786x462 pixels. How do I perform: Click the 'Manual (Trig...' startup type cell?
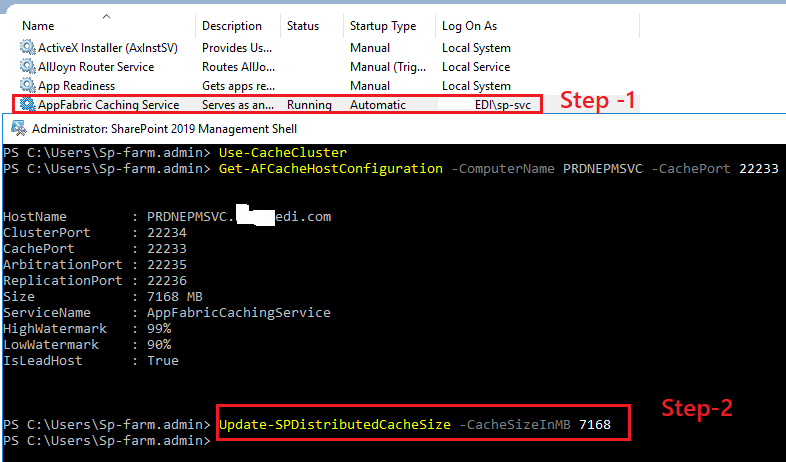click(x=387, y=67)
